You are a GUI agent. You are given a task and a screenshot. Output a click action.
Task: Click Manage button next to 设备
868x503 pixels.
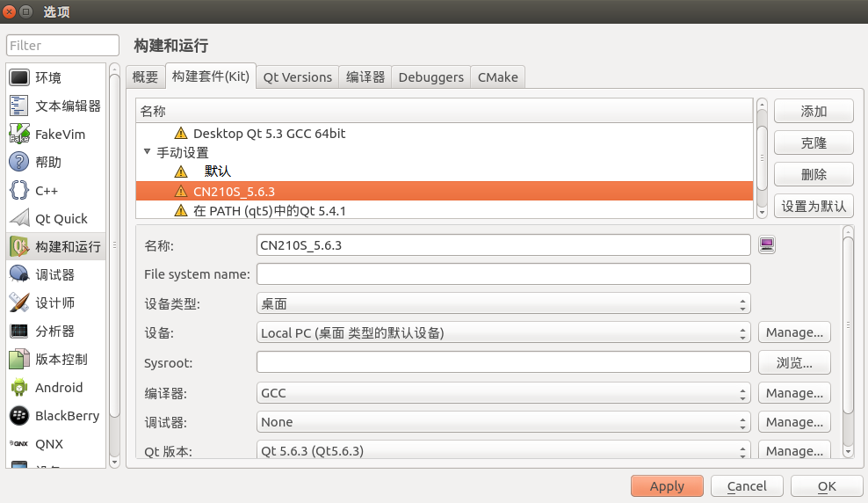click(794, 332)
